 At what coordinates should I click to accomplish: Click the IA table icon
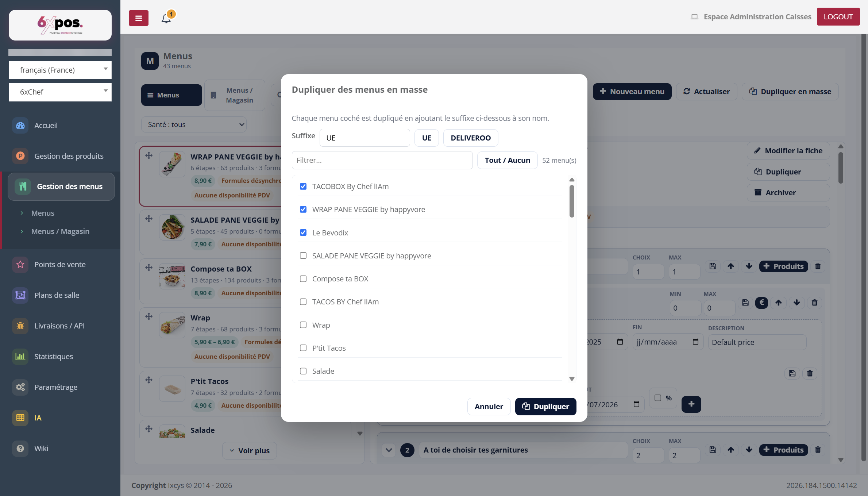(20, 418)
